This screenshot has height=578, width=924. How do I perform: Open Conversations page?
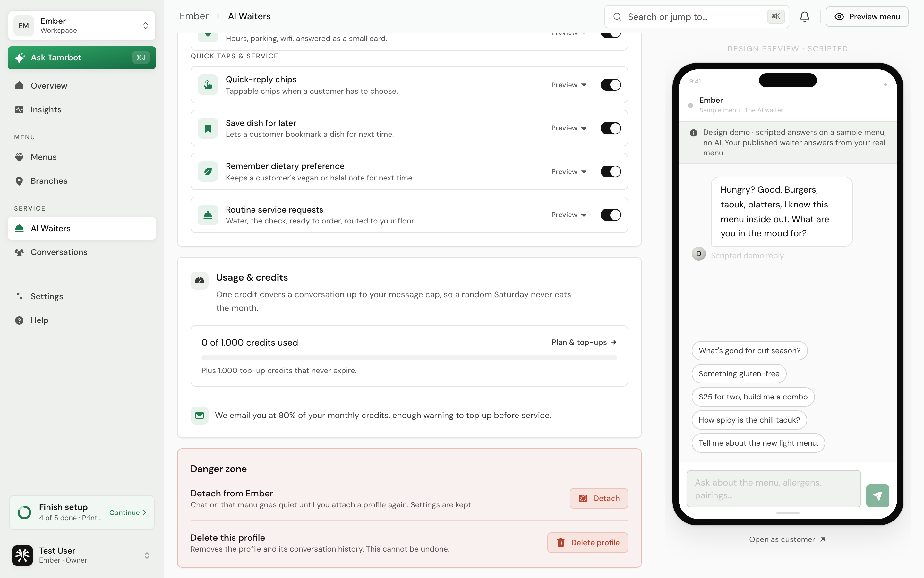[x=82, y=252]
